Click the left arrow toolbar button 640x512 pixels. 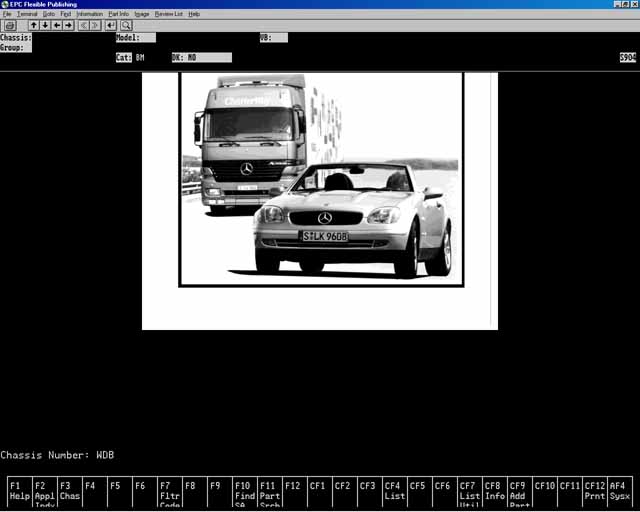(x=57, y=26)
